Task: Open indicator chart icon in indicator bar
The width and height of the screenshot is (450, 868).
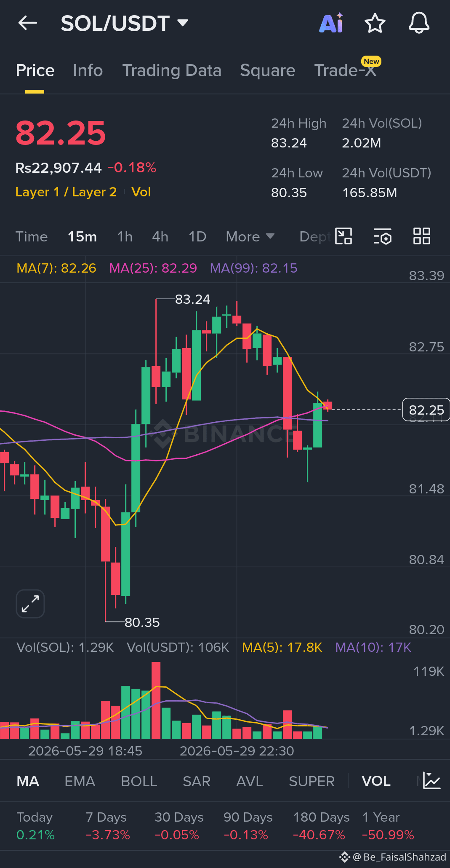Action: click(x=431, y=781)
